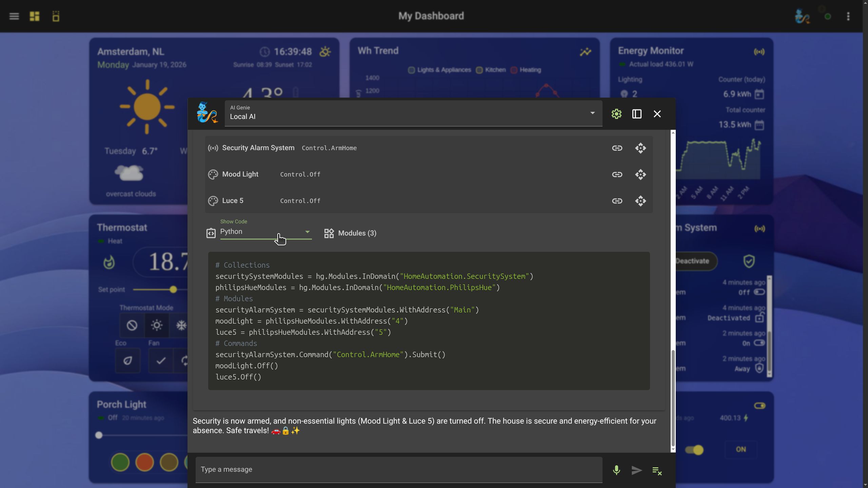
Task: Click move icon for Mood Light row
Action: pyautogui.click(x=640, y=175)
